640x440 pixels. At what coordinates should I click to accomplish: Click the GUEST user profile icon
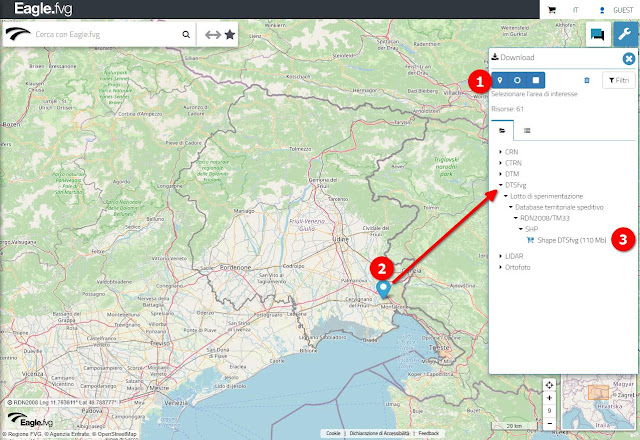tap(602, 10)
